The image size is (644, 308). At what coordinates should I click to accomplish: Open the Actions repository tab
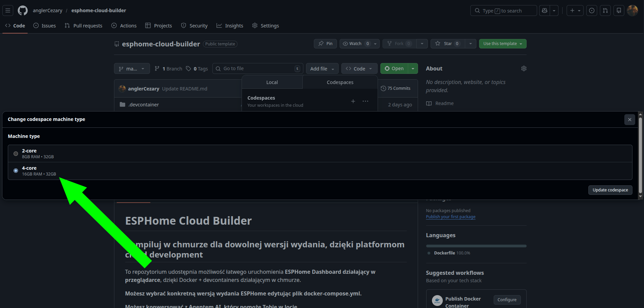[x=124, y=26]
